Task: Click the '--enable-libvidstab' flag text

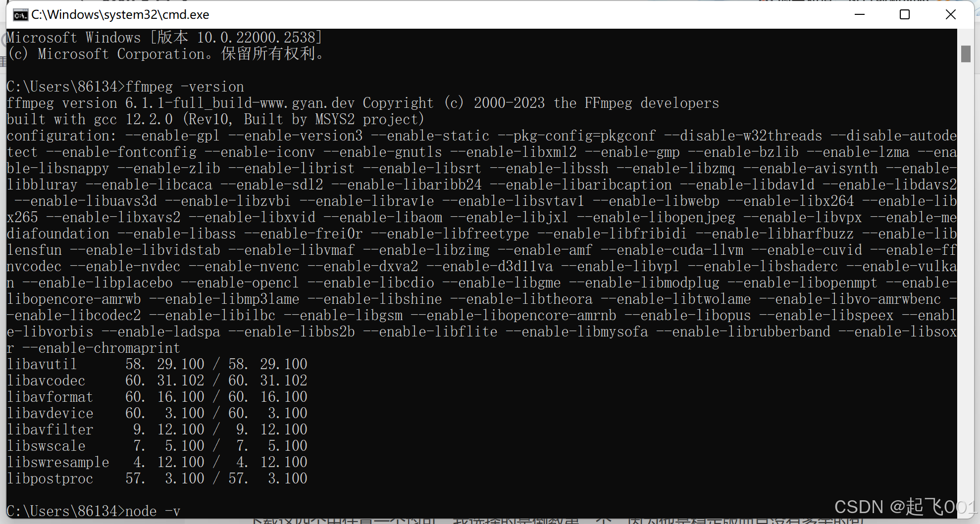Action: 145,250
